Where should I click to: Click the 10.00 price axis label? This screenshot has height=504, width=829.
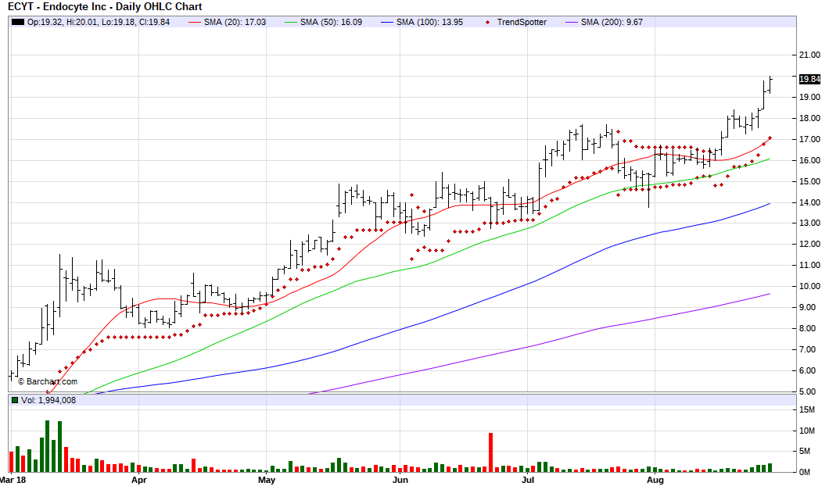[x=809, y=286]
